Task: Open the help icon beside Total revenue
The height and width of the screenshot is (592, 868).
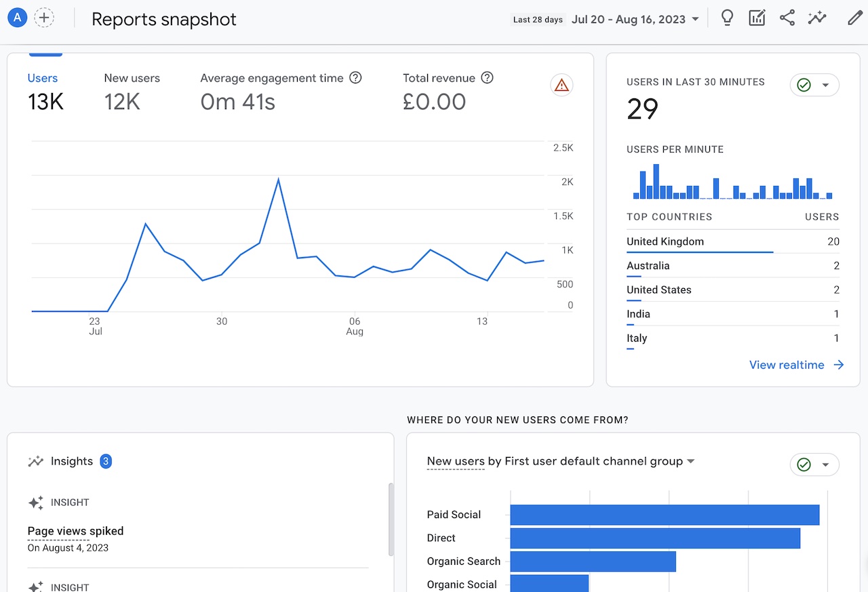Action: pyautogui.click(x=487, y=78)
